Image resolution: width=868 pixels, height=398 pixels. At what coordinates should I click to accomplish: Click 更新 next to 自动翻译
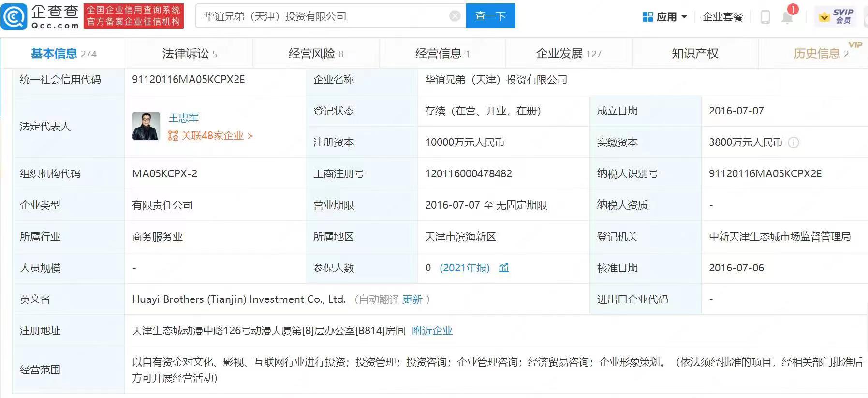[x=412, y=299]
